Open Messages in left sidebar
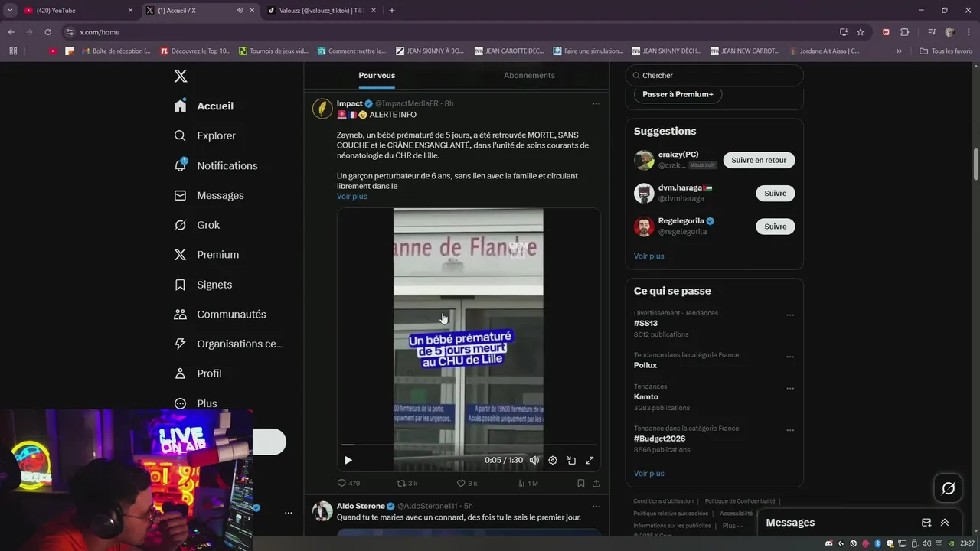The height and width of the screenshot is (551, 980). coord(208,195)
